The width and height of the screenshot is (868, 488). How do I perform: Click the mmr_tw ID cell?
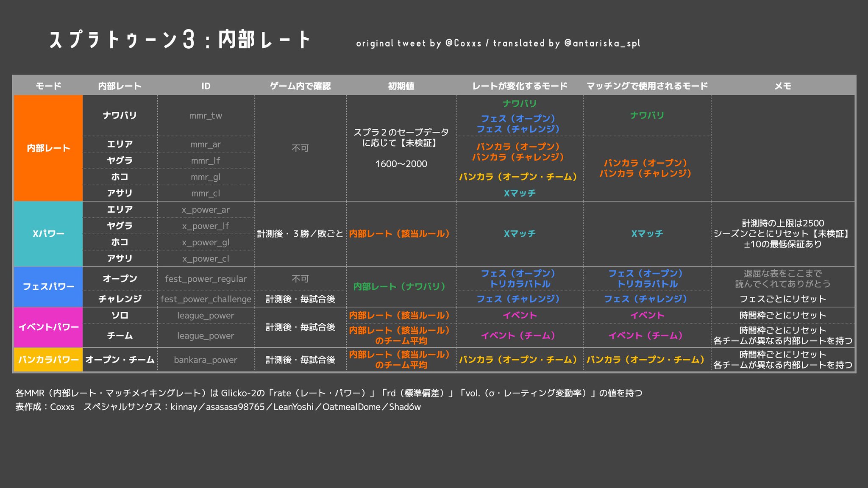click(x=206, y=116)
